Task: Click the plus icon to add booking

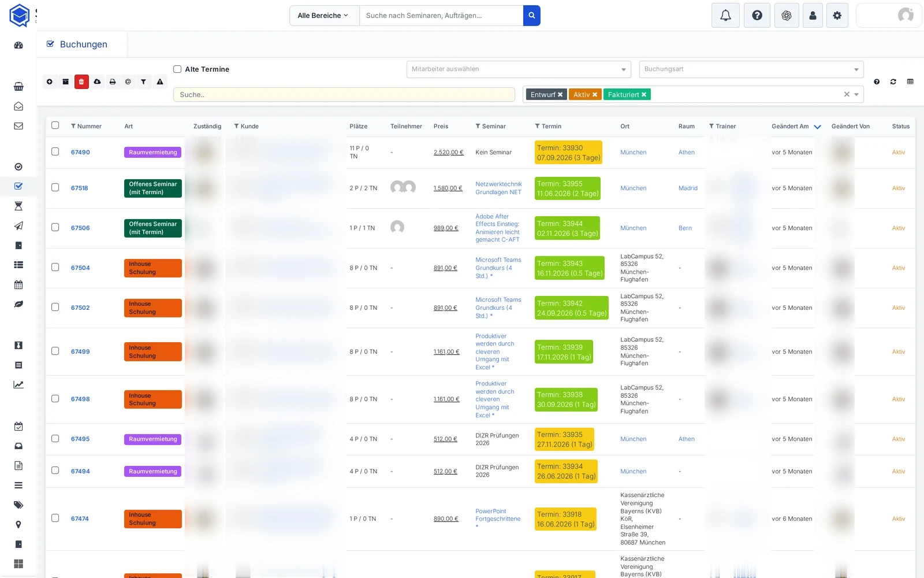Action: pyautogui.click(x=50, y=82)
